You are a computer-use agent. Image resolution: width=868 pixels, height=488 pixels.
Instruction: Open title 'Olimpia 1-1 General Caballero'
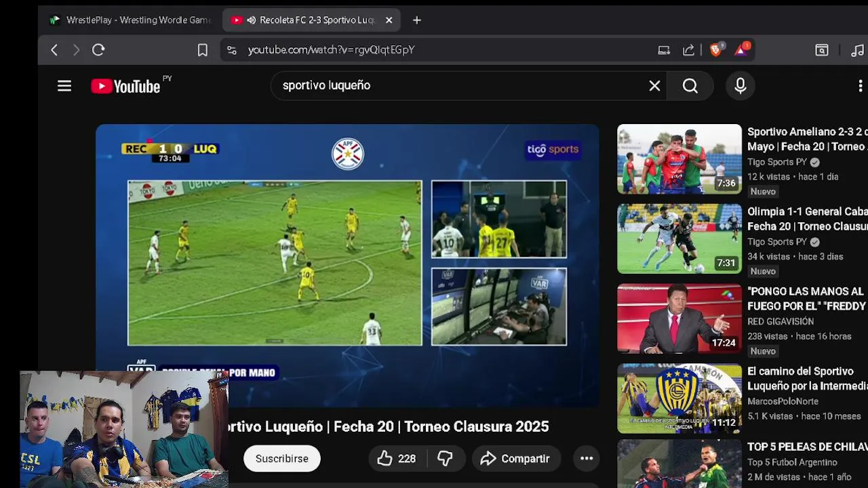pyautogui.click(x=807, y=219)
